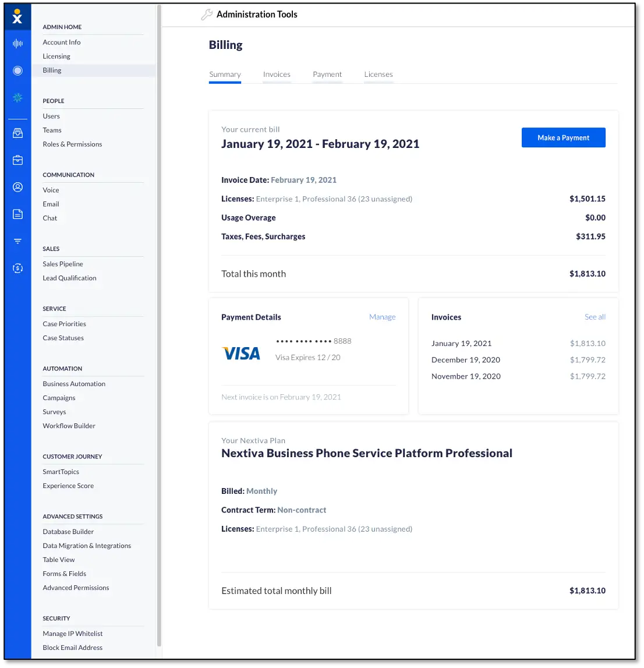Open the inbox tray icon in sidebar
The width and height of the screenshot is (644, 668).
(x=17, y=133)
